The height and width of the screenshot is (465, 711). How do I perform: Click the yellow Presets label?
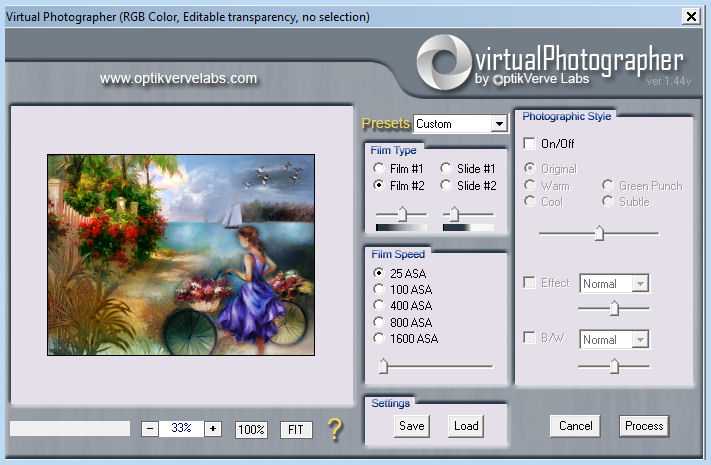(385, 123)
